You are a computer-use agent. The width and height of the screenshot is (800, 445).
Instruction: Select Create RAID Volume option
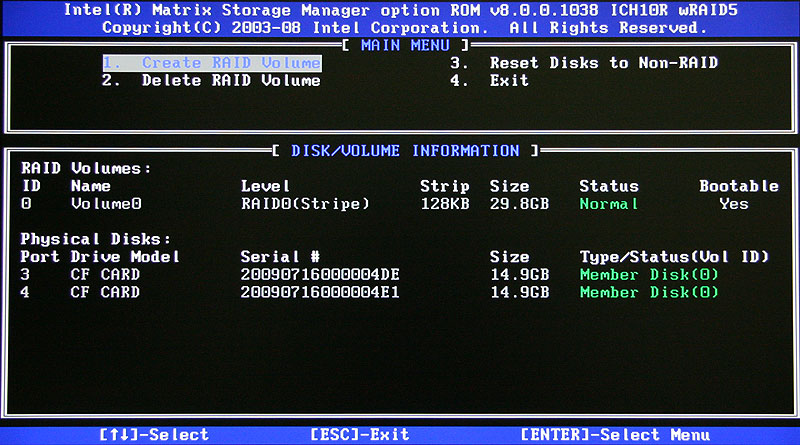212,63
